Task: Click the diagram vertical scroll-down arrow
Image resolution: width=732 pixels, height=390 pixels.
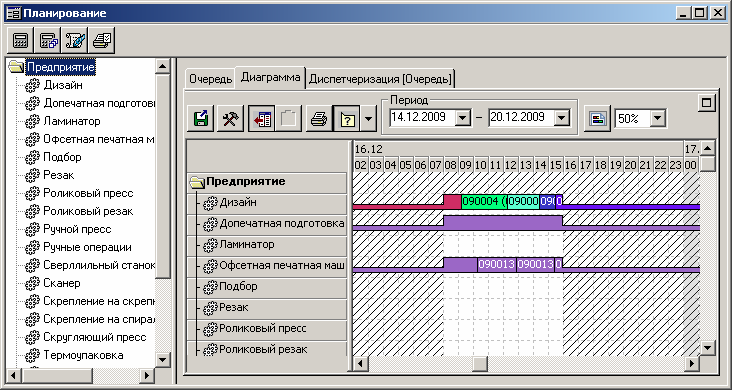Action: coord(708,347)
